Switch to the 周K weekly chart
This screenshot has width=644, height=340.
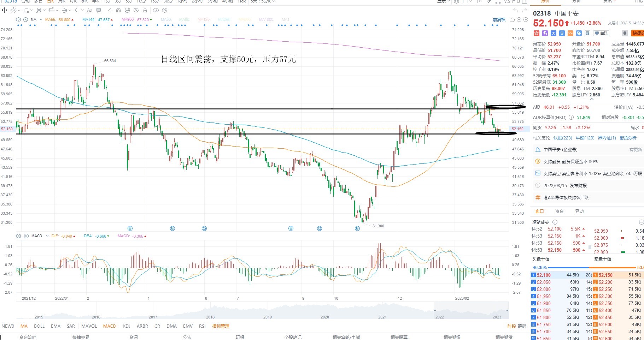[x=62, y=1]
